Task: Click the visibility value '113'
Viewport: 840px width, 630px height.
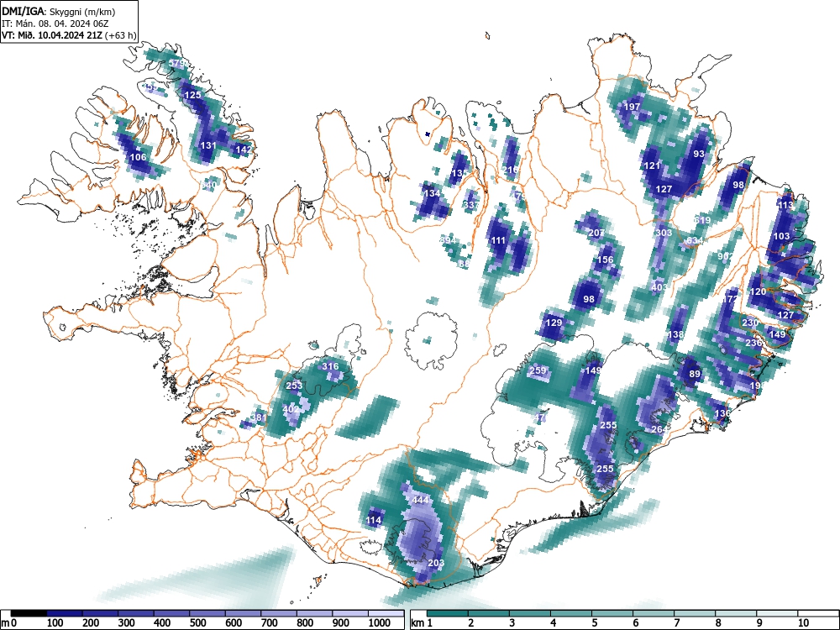Action: click(785, 205)
